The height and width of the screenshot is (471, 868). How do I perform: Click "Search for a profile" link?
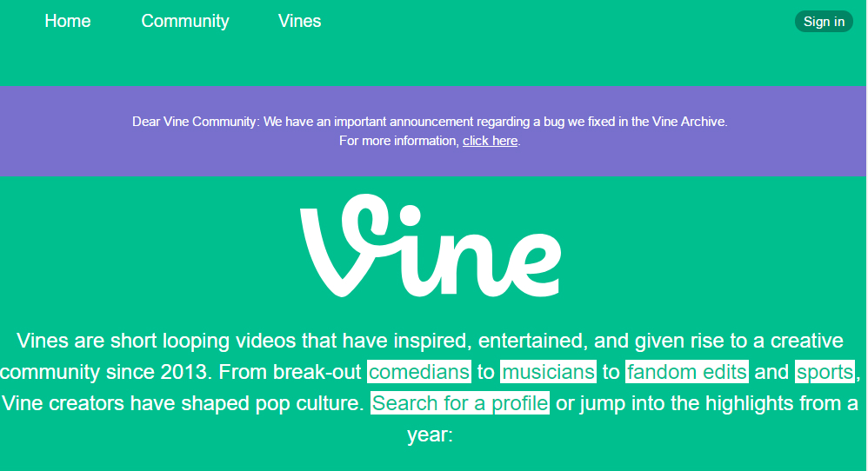(460, 403)
